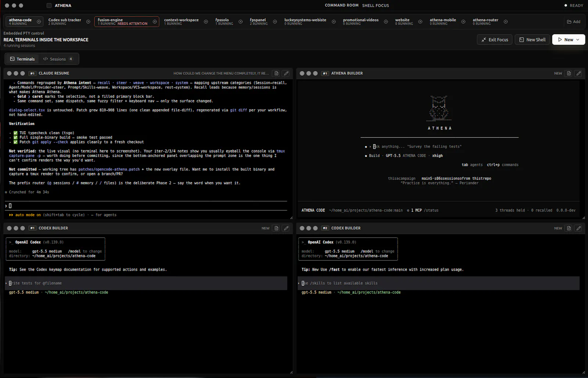The width and height of the screenshot is (588, 378).
Task: Click the COMMAND ROOM header label
Action: (341, 5)
